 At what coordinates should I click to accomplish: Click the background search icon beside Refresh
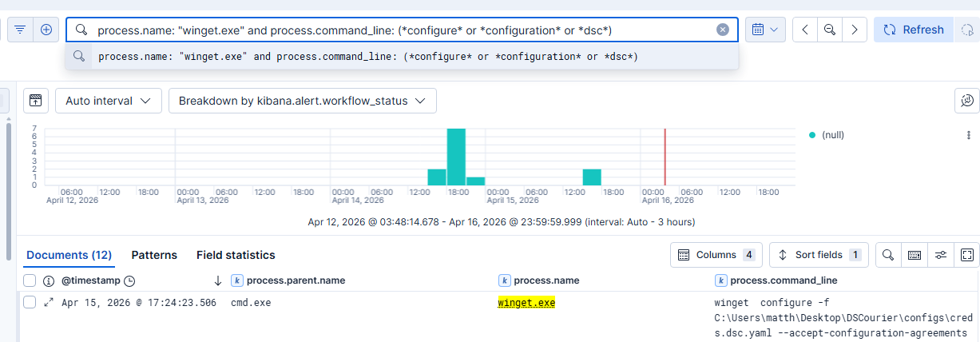click(x=966, y=30)
